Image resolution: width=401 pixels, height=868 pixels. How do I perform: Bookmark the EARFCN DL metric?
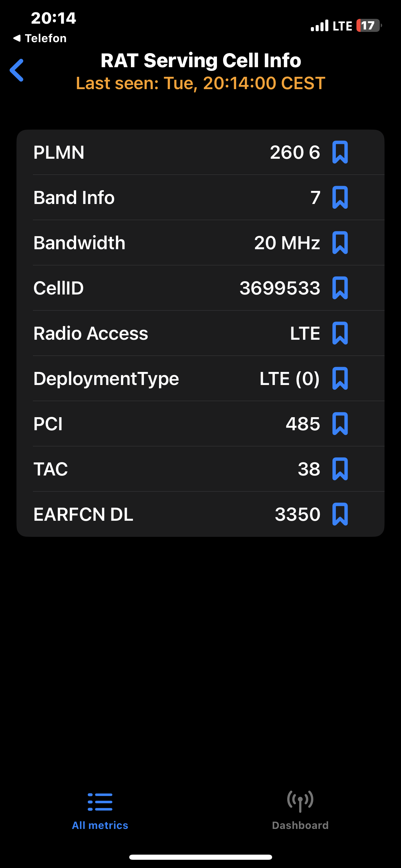(x=340, y=514)
